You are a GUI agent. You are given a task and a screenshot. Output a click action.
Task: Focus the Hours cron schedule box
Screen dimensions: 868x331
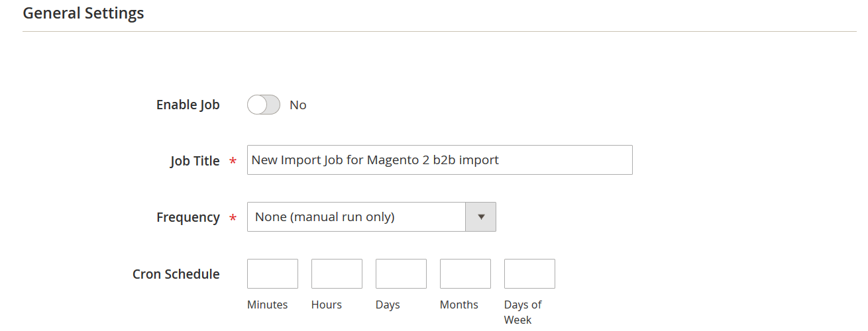pyautogui.click(x=337, y=273)
